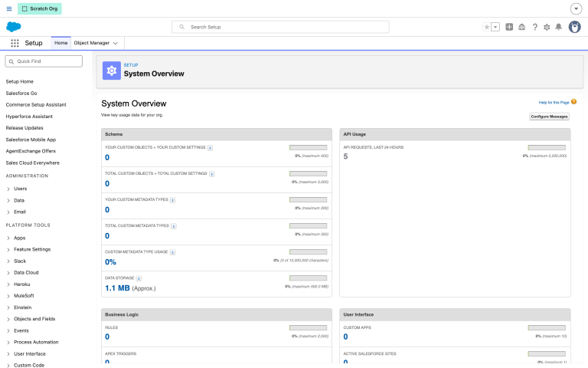Click the System Overview gear page icon
588x368 pixels.
click(x=111, y=71)
